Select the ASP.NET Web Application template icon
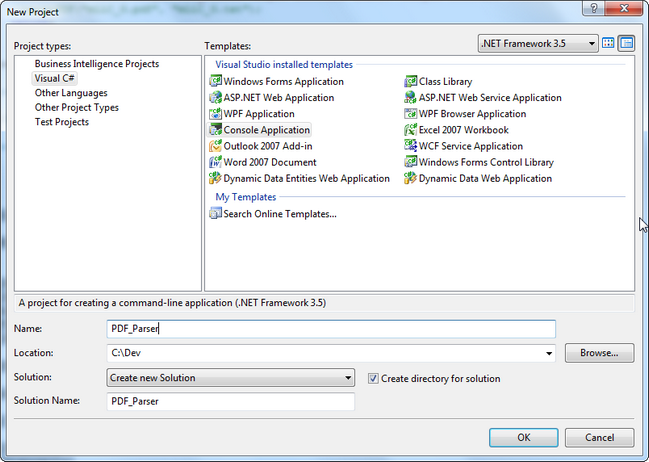Screen dimensions: 649x462 pyautogui.click(x=215, y=97)
